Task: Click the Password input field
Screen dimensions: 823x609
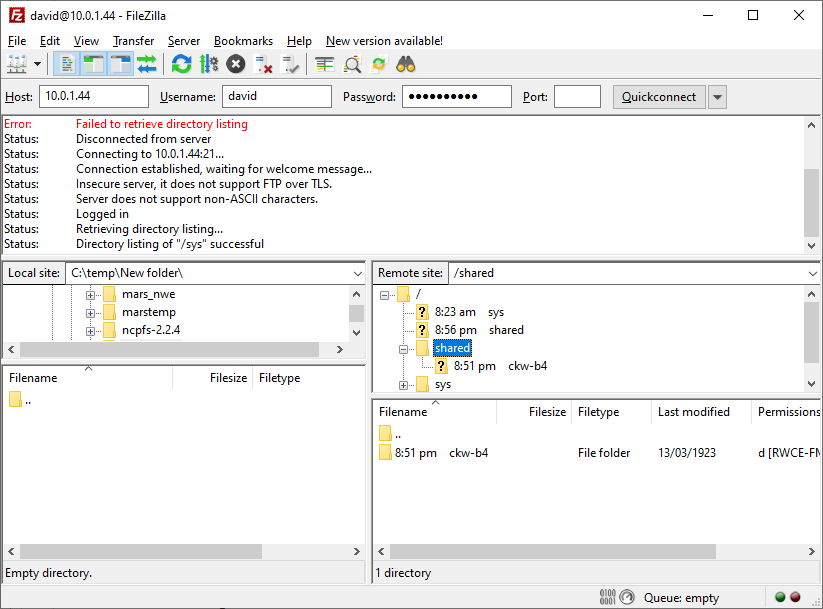Action: [457, 97]
